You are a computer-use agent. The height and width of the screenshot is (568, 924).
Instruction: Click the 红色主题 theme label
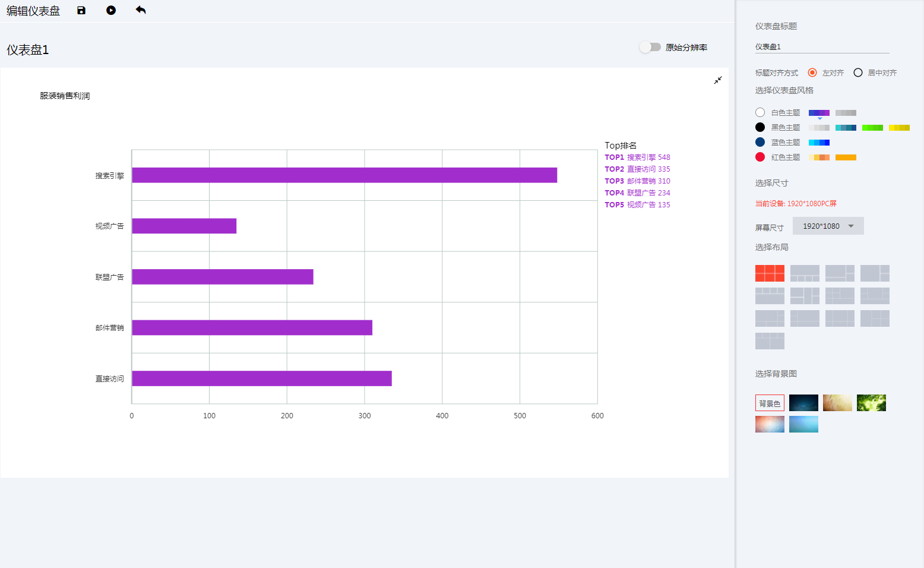click(x=786, y=157)
